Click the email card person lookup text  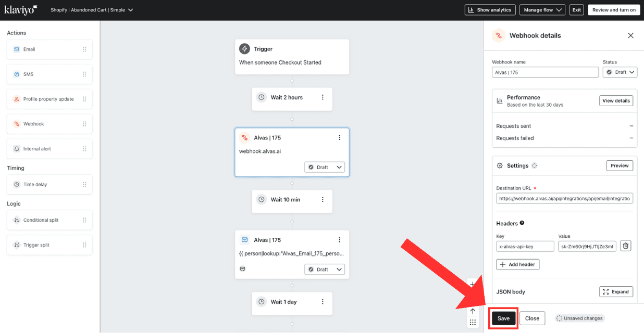292,254
